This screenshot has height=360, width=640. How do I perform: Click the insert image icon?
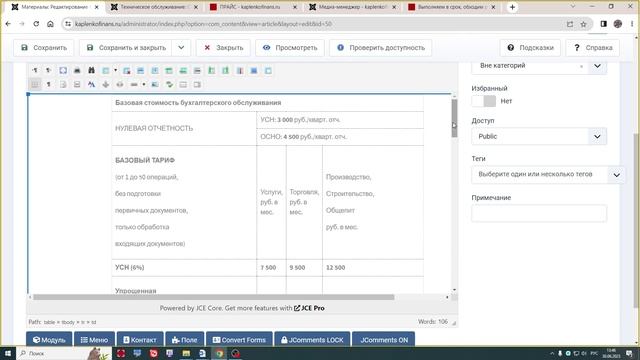(155, 84)
